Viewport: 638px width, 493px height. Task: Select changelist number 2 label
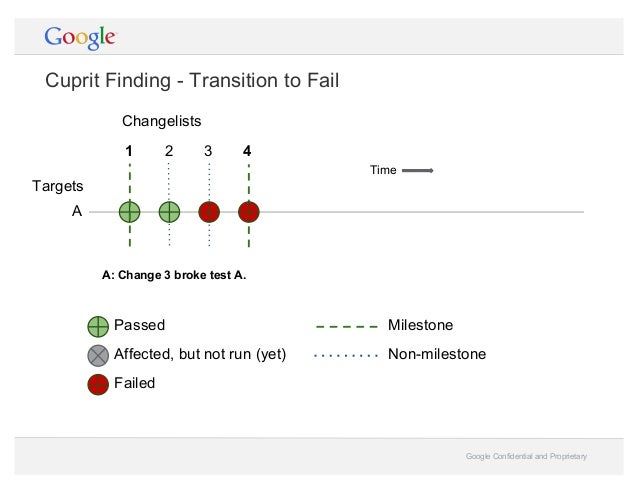click(x=169, y=151)
